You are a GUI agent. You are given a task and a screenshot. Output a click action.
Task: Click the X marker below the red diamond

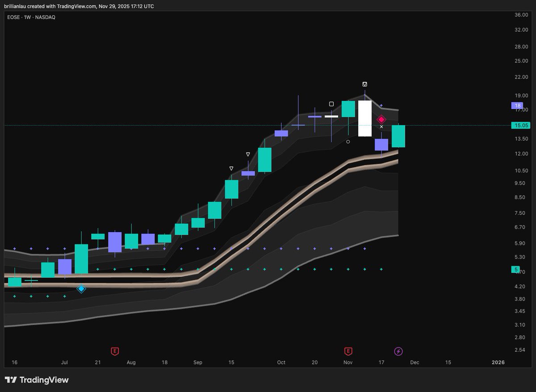(x=381, y=127)
